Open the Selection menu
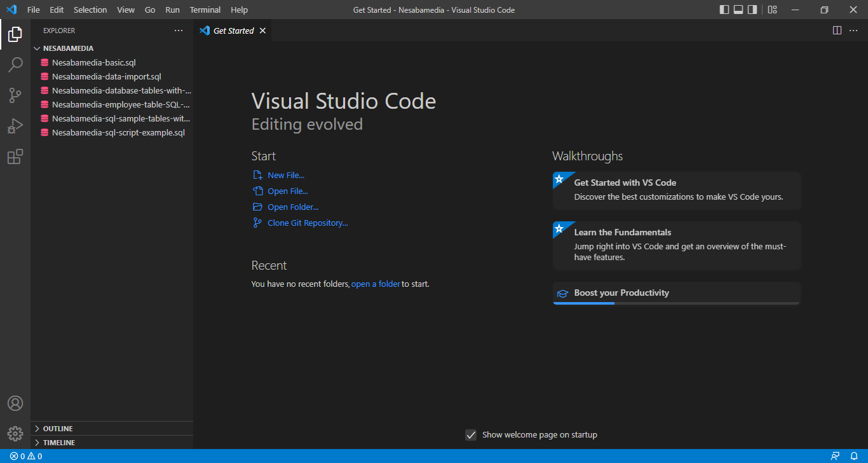Viewport: 868px width, 463px height. point(90,10)
